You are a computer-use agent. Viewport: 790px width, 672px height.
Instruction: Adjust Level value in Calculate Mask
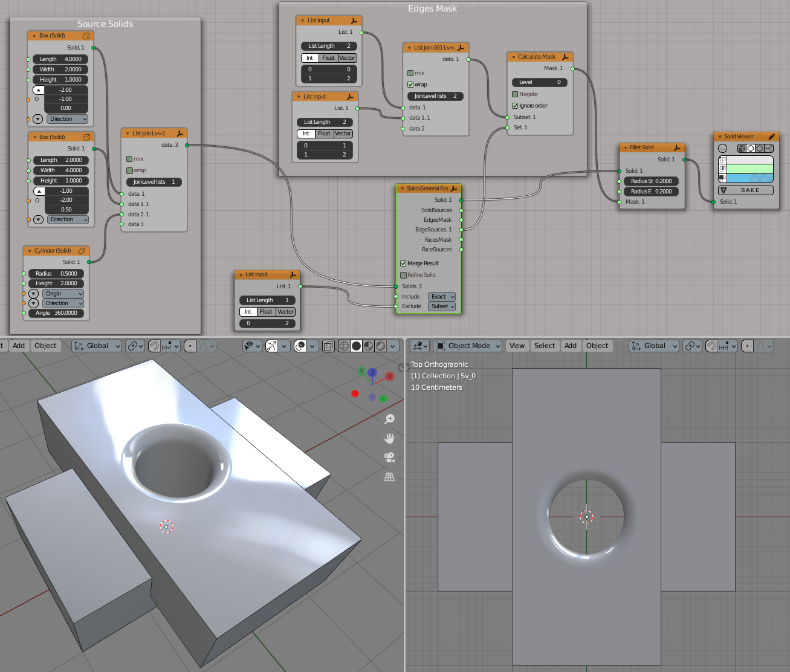pyautogui.click(x=539, y=82)
